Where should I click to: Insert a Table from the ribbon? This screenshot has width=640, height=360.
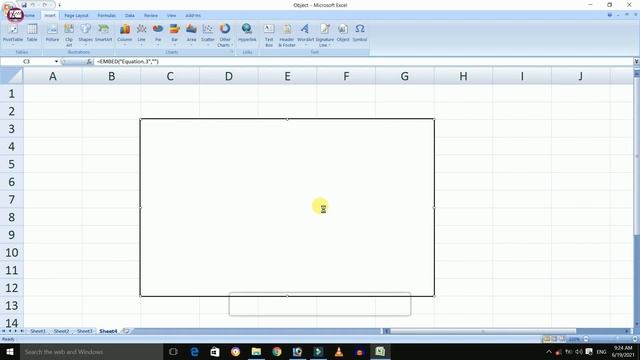32,33
